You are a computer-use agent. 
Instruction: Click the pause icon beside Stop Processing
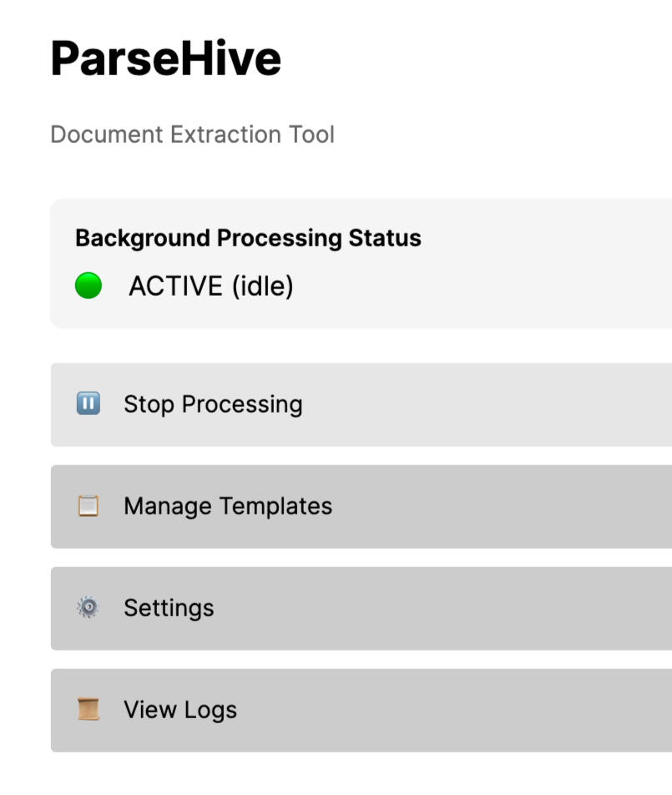(88, 404)
